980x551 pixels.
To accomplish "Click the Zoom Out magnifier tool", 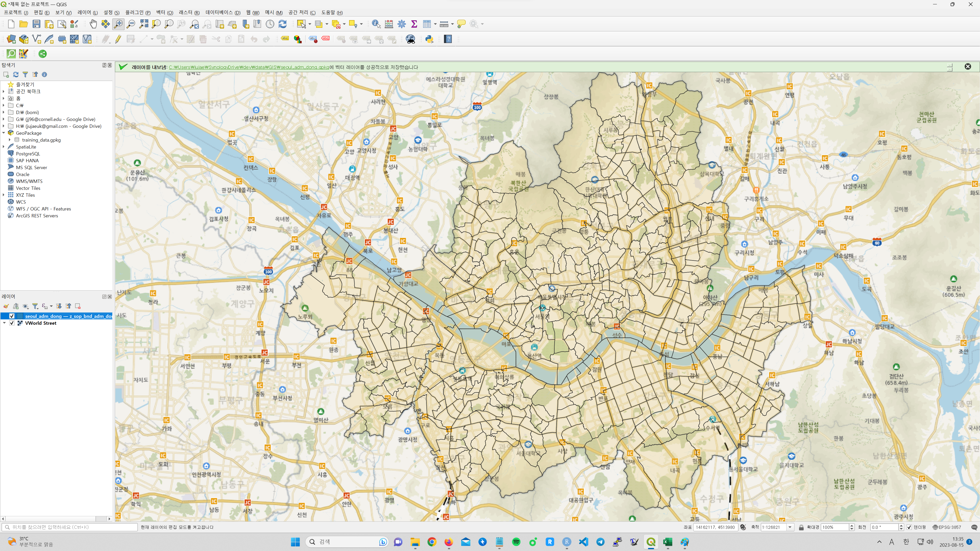I will [131, 24].
